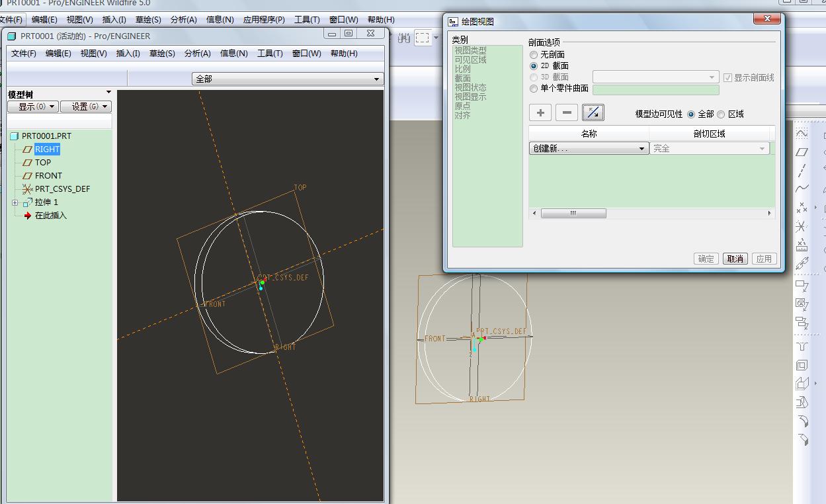Image resolution: width=826 pixels, height=504 pixels.
Task: Click scrollbar right arrow in section table
Action: click(770, 213)
